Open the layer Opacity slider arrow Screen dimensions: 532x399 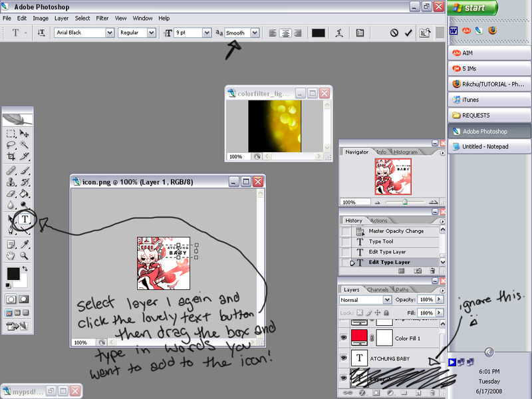[x=439, y=299]
